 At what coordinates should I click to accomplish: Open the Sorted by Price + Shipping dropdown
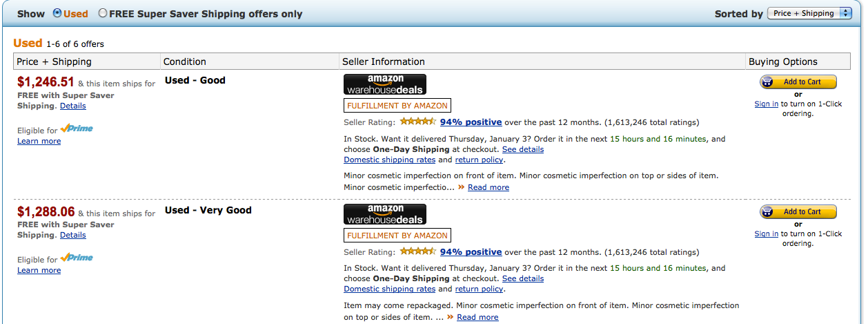pos(809,13)
